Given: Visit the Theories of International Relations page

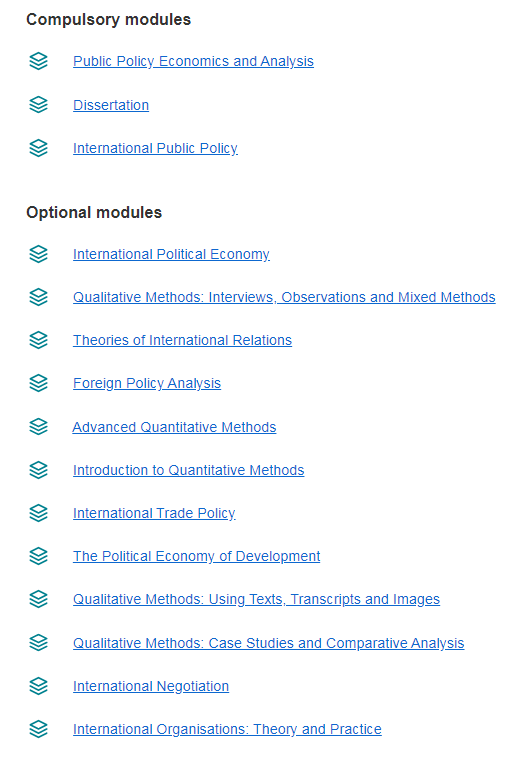Looking at the screenshot, I should coord(182,340).
